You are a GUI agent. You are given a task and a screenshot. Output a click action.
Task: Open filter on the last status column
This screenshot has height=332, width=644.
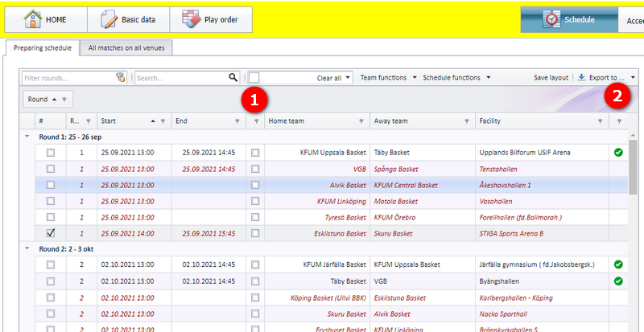(619, 121)
